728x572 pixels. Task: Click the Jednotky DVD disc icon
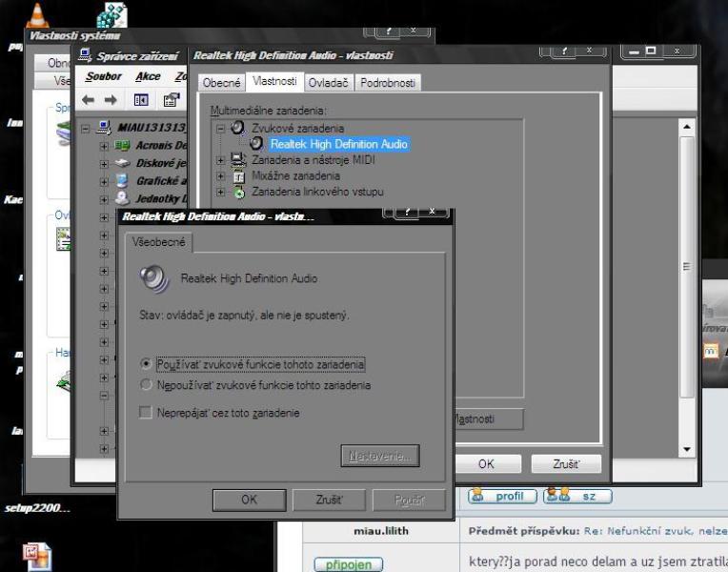122,198
